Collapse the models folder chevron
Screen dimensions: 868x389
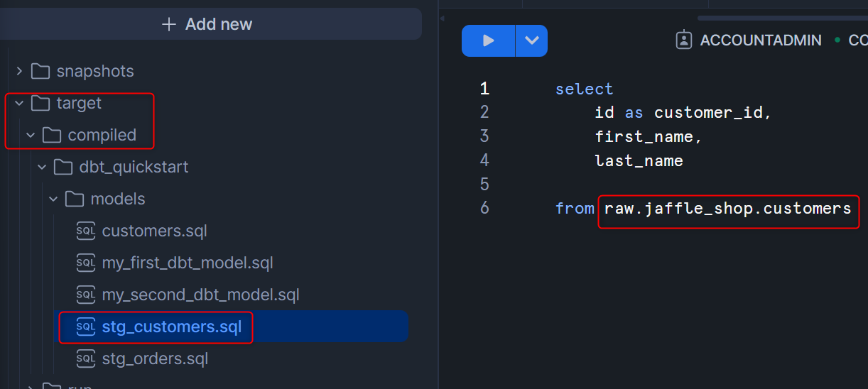(x=53, y=199)
